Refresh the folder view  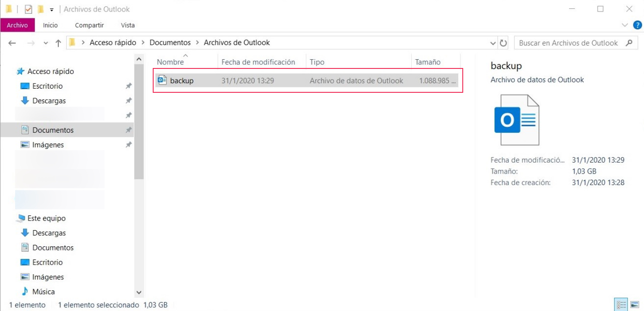click(x=504, y=43)
